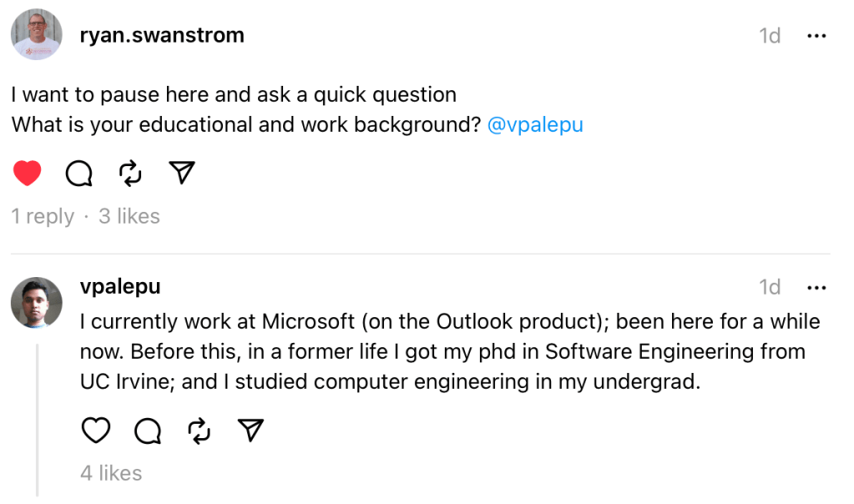The image size is (854, 504).
Task: View the 3 likes list
Action: point(129,216)
